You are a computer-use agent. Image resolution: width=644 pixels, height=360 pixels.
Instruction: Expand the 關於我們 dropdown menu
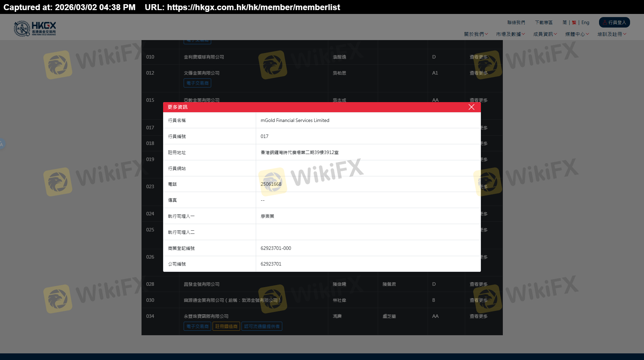pos(476,34)
